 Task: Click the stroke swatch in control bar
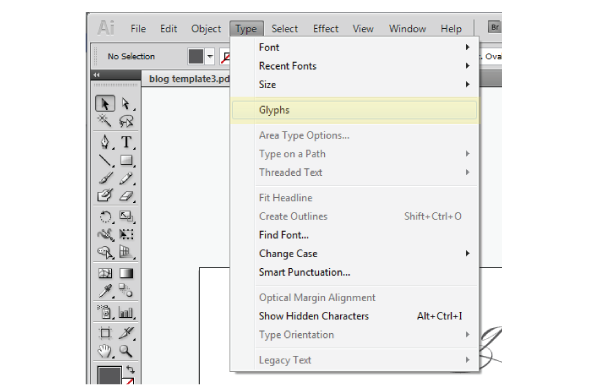pos(224,56)
